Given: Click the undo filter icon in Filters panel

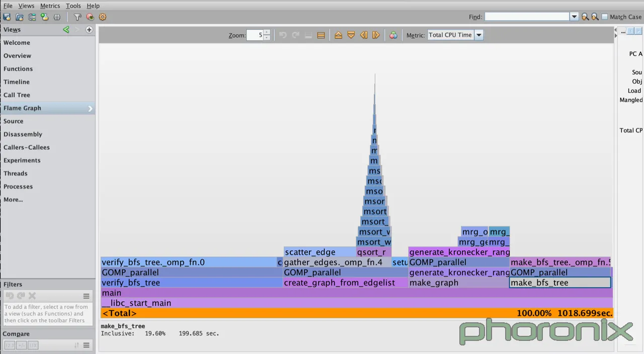Looking at the screenshot, I should [x=10, y=296].
